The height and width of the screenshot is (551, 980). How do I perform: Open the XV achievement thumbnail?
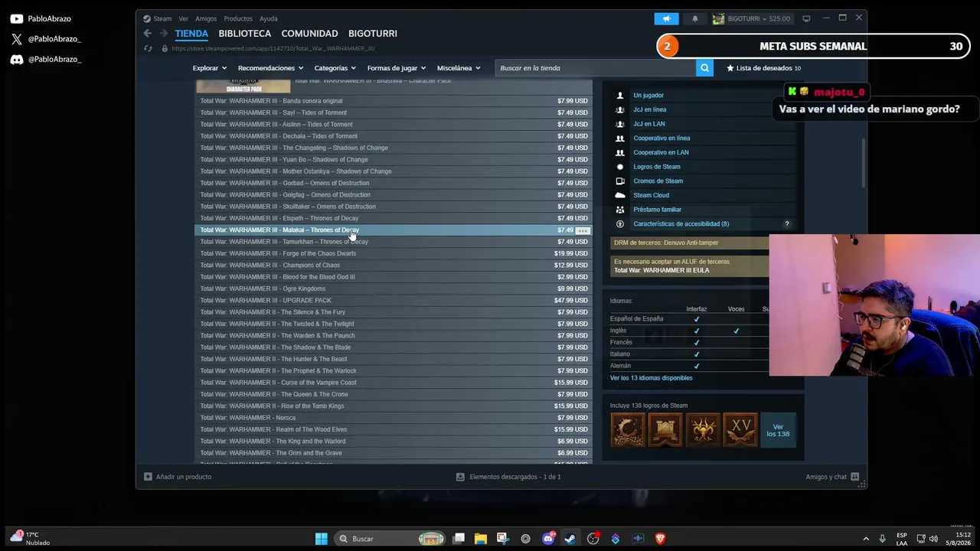(x=740, y=430)
